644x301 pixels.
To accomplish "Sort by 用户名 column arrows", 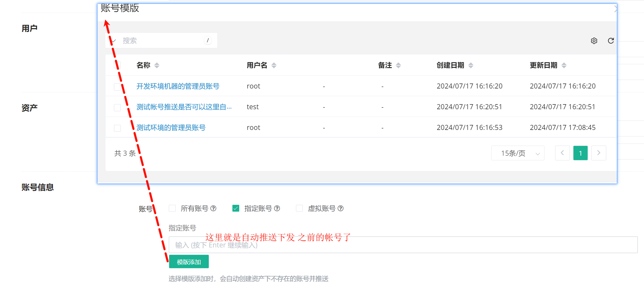I will pos(274,65).
